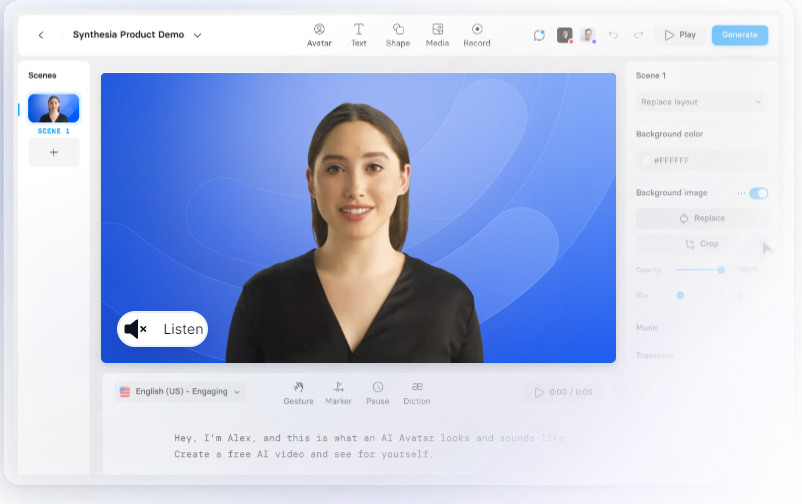
Task: Select the Scene 1 thumbnail
Action: click(x=53, y=108)
